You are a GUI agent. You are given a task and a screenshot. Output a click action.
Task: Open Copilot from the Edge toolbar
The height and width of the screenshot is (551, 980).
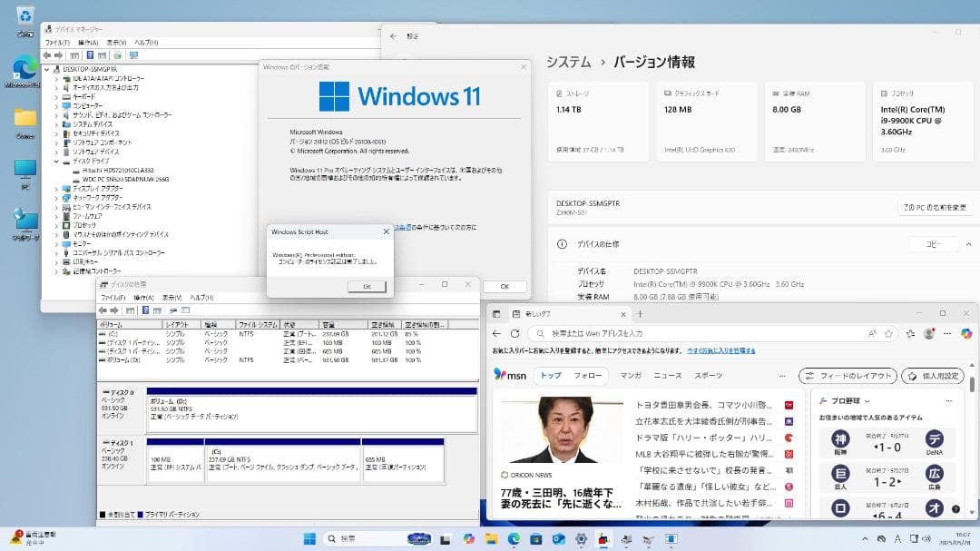click(965, 333)
